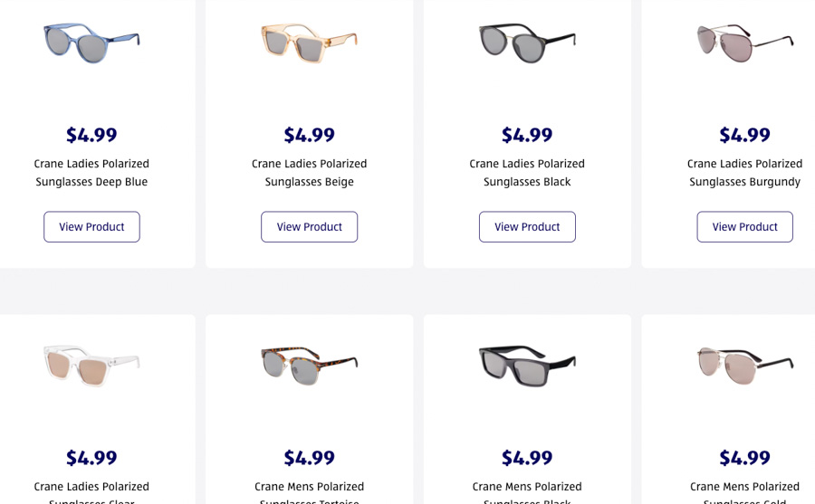The width and height of the screenshot is (815, 504).
Task: Open the Deep Blue ladies sunglasses image
Action: coord(91,43)
